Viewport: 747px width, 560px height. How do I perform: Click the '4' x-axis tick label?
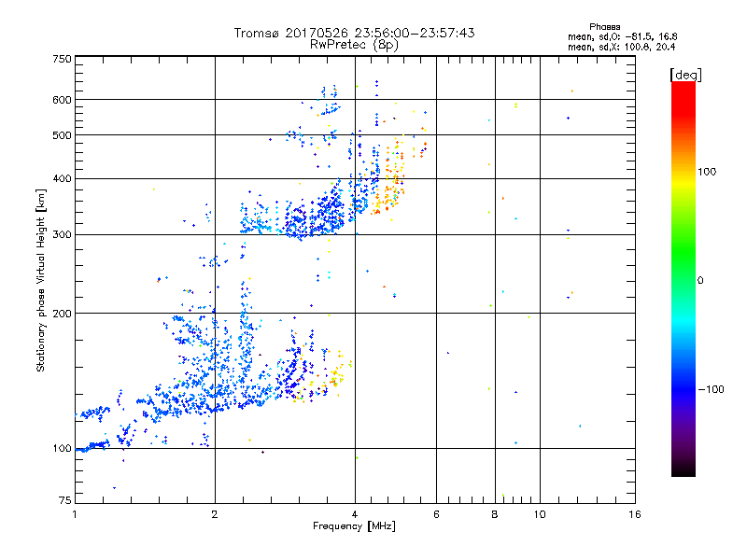tap(355, 514)
